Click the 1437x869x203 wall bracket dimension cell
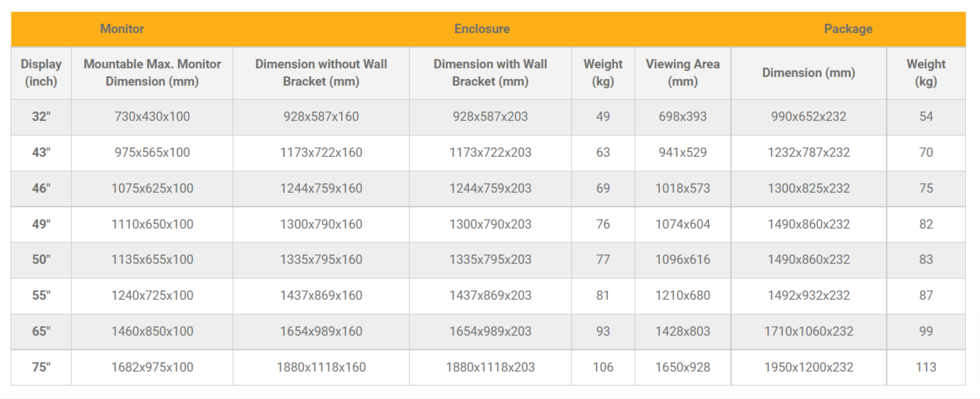 coord(490,295)
